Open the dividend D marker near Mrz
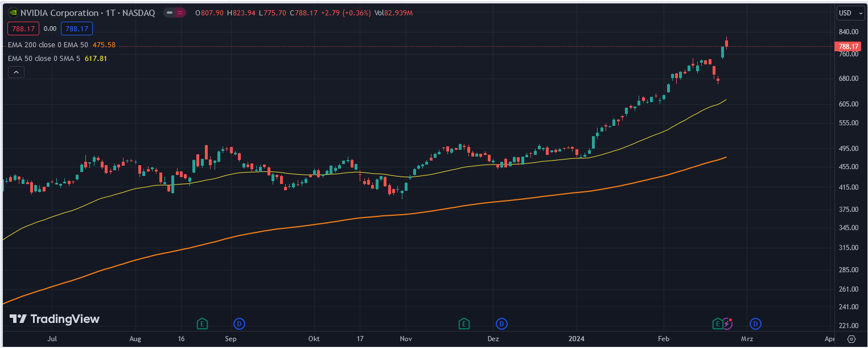 tap(755, 324)
